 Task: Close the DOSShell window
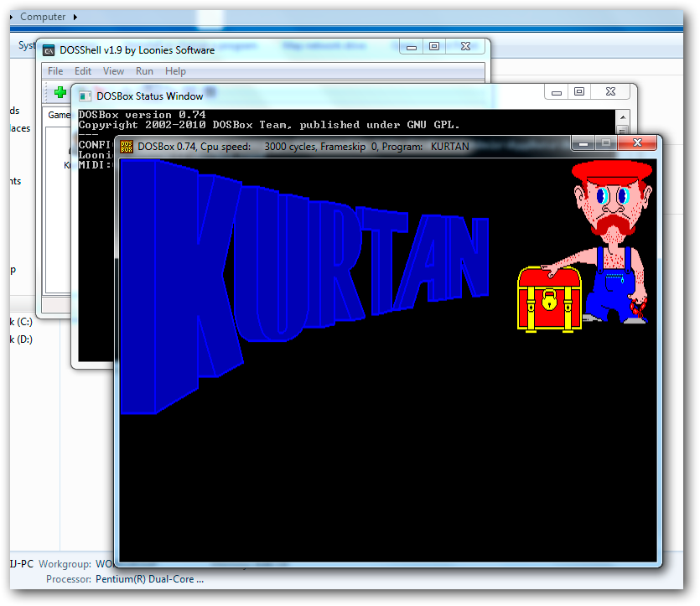[x=465, y=46]
